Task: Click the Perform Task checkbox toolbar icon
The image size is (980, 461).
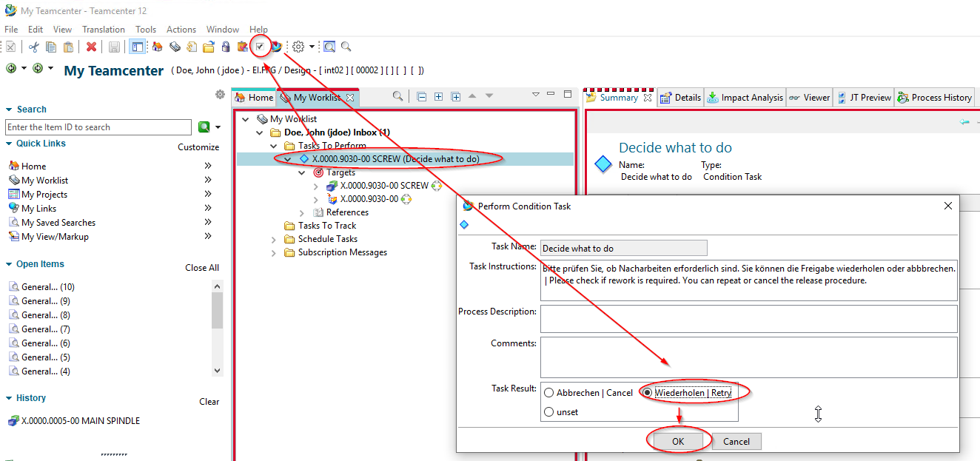Action: (260, 47)
